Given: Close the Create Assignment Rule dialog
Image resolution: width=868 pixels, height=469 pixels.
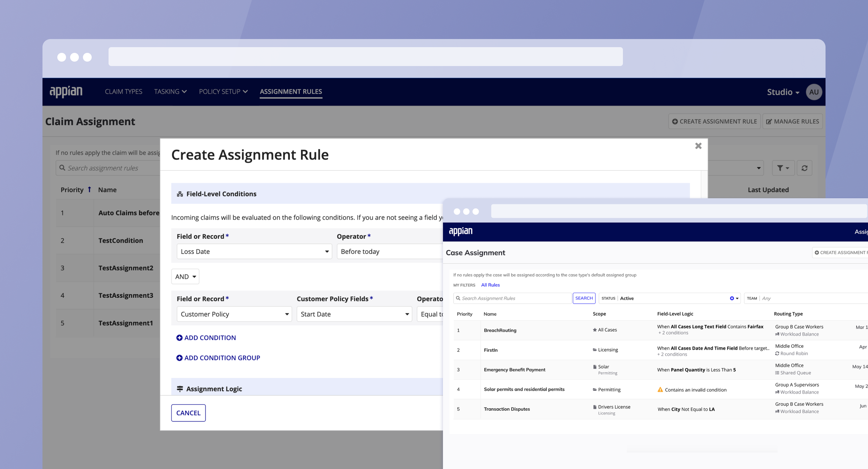Looking at the screenshot, I should pos(698,146).
